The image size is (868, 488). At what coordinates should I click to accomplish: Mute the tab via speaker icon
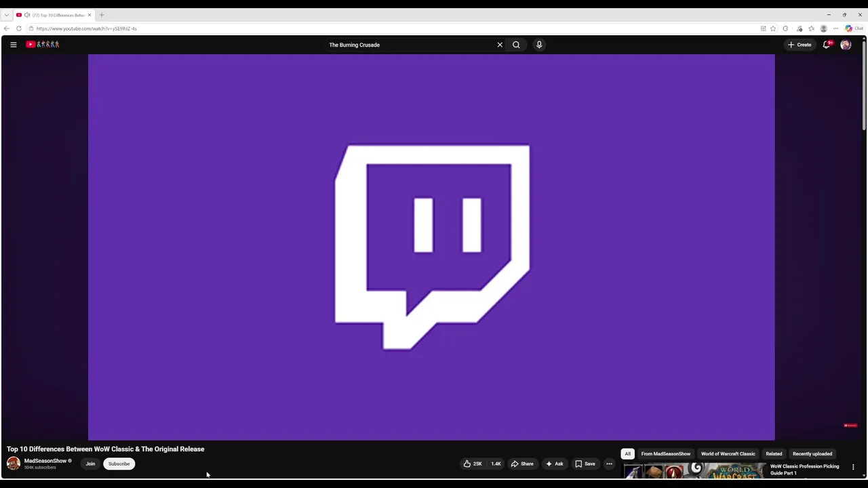click(x=27, y=15)
